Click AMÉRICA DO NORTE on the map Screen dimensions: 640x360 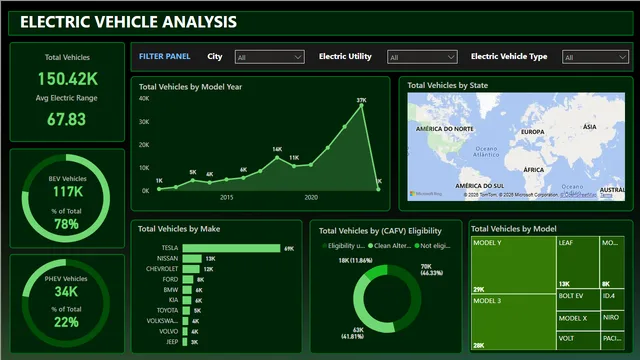pyautogui.click(x=445, y=129)
